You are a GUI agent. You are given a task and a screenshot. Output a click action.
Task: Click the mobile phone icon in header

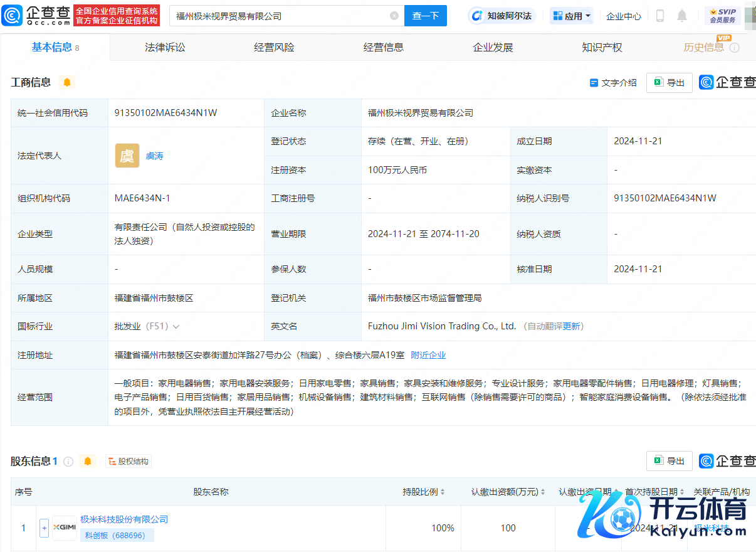point(659,16)
